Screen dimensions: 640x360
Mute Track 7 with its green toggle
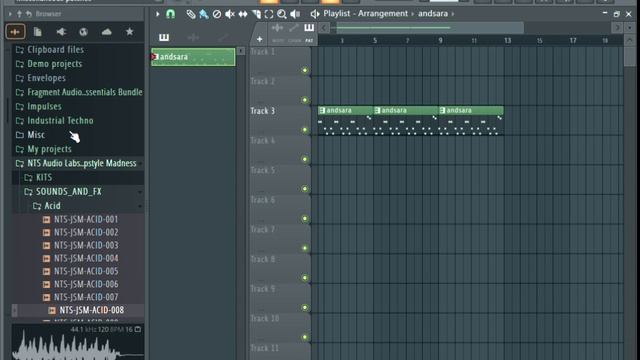305,248
